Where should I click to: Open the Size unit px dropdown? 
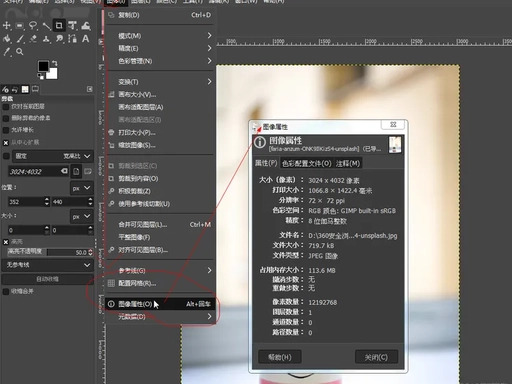[81, 216]
